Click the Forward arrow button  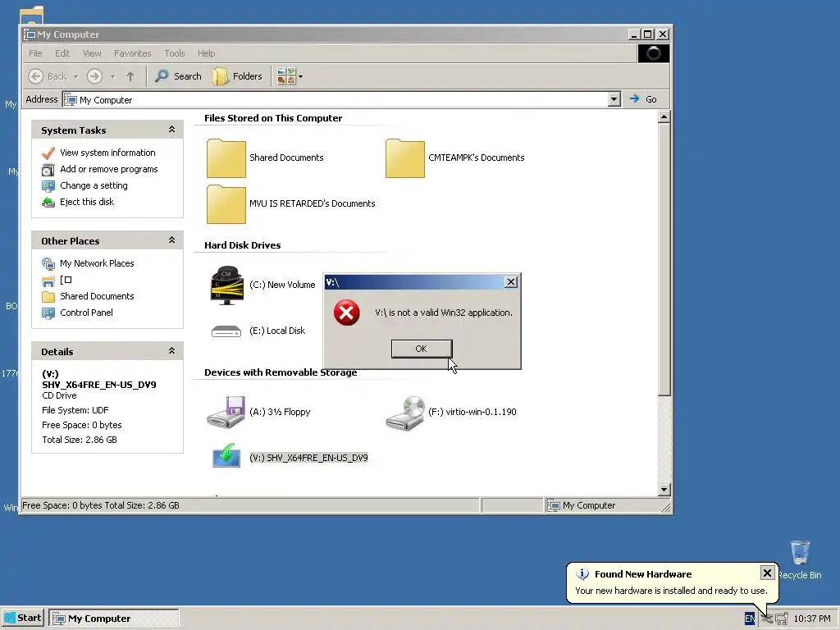pos(95,76)
